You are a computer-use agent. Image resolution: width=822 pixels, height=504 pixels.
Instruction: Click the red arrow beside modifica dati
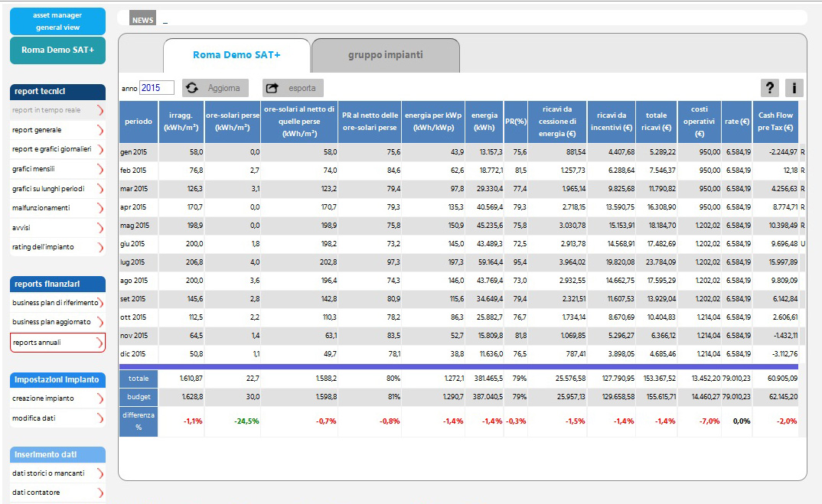[100, 418]
